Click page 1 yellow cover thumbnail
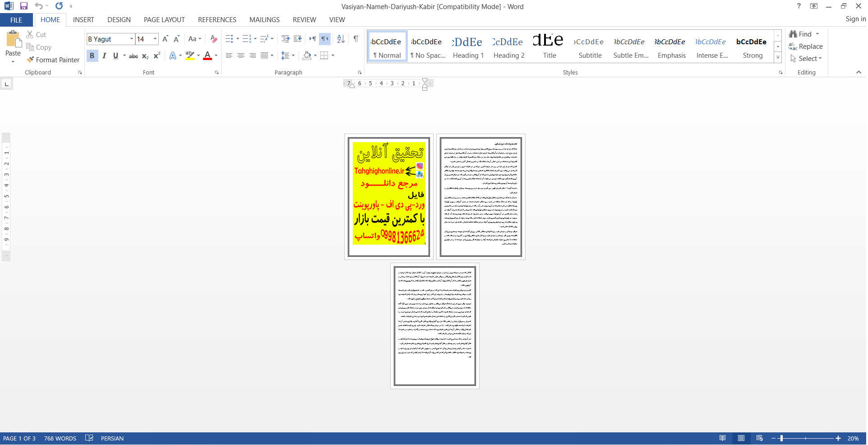 pos(389,197)
